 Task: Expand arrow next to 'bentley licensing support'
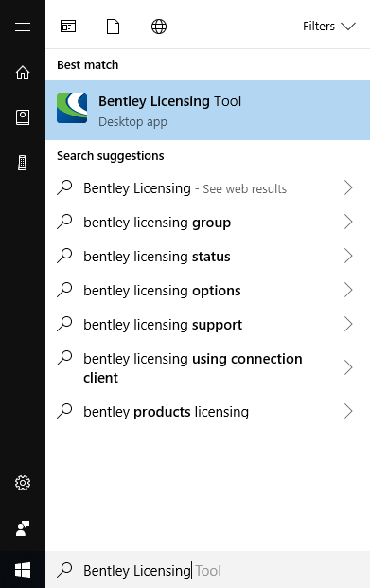[348, 325]
